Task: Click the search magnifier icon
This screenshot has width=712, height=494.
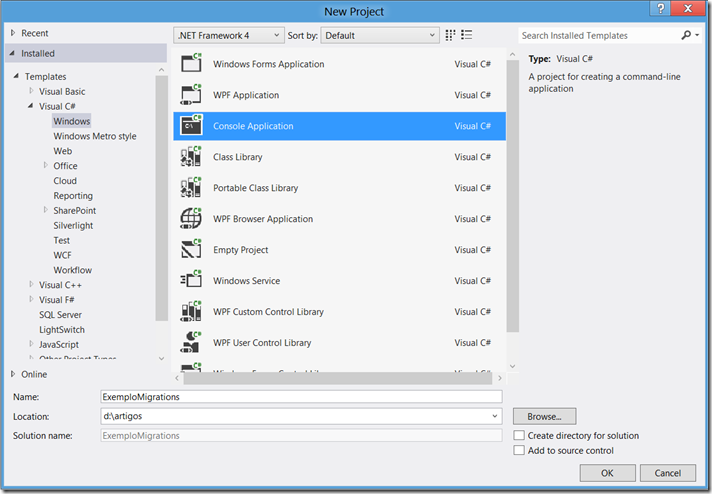Action: click(x=686, y=35)
